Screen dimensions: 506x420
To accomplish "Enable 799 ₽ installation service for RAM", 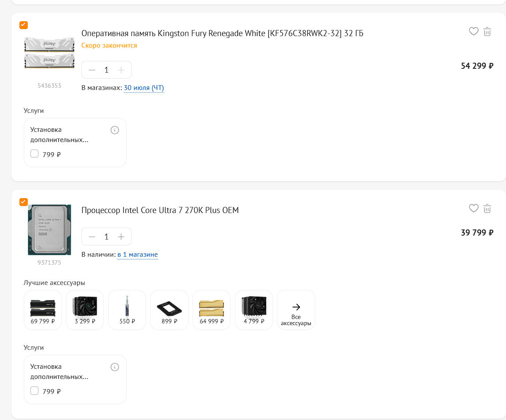I will pyautogui.click(x=34, y=154).
